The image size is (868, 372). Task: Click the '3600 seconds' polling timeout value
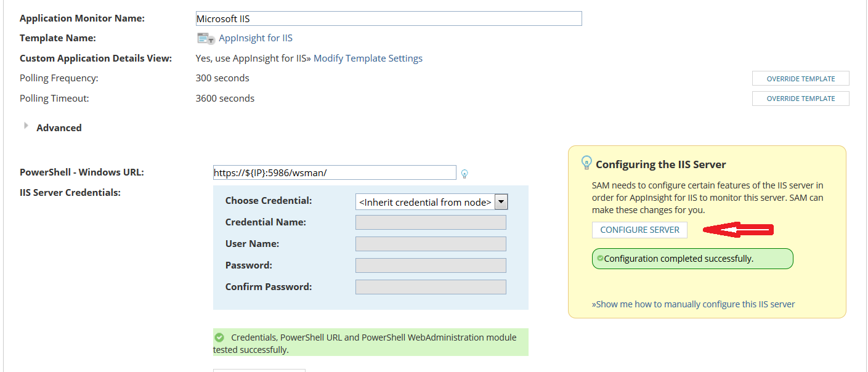coord(225,99)
